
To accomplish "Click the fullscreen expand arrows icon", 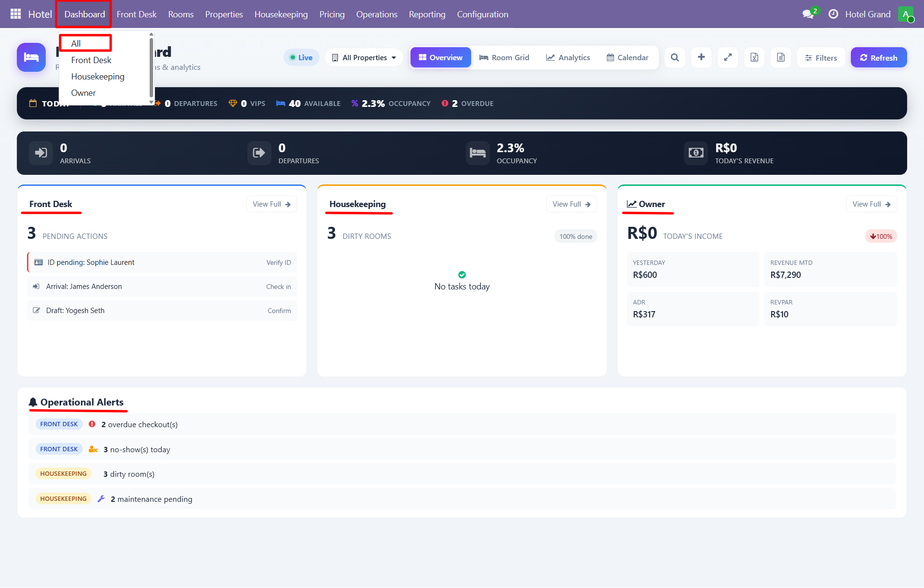I will tap(728, 58).
